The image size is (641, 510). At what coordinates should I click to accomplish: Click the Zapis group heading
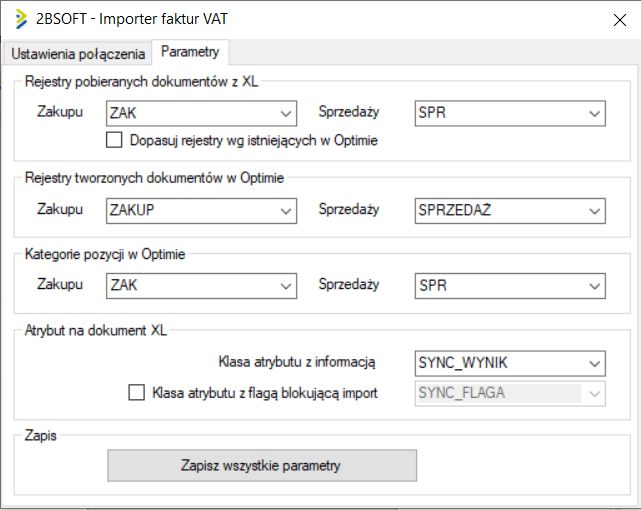coord(40,436)
